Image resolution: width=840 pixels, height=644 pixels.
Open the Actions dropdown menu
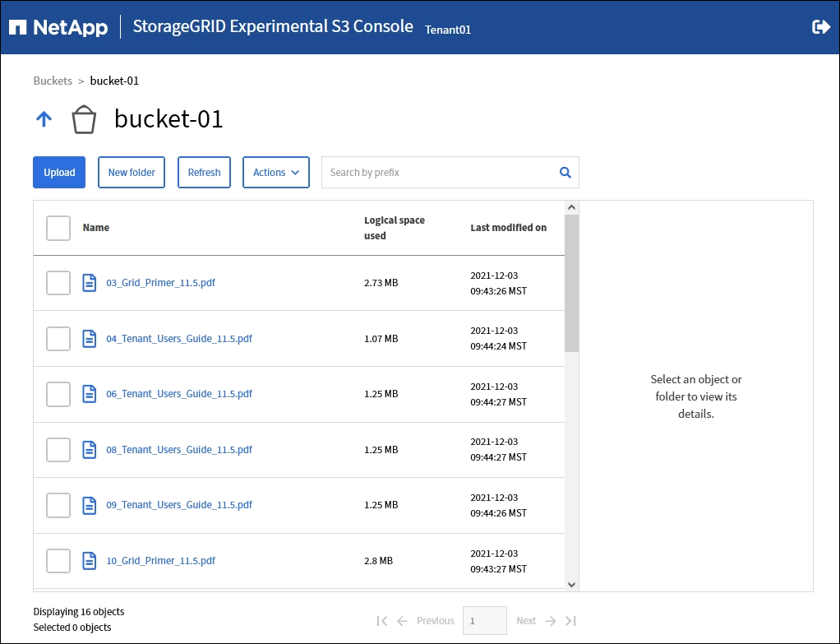[275, 173]
